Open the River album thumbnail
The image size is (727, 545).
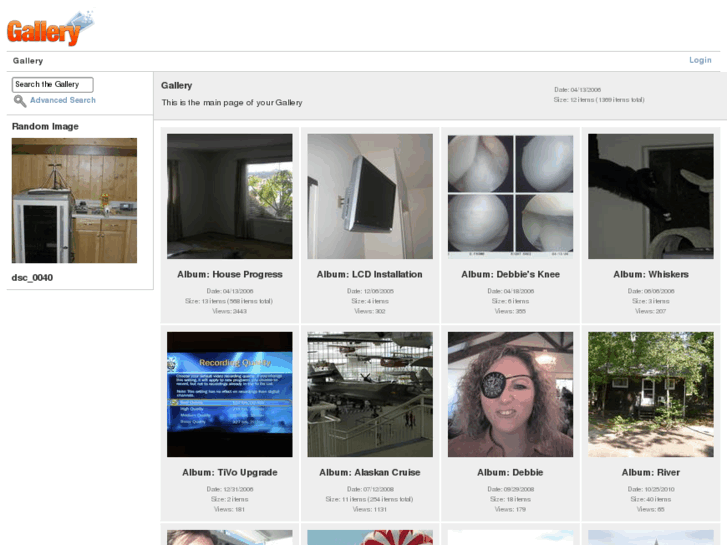coord(650,394)
